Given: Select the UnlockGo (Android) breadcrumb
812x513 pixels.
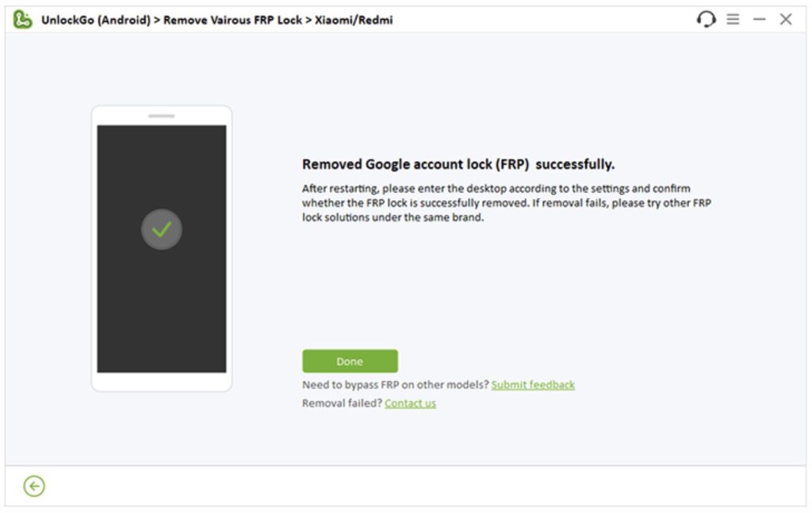Looking at the screenshot, I should click(95, 20).
